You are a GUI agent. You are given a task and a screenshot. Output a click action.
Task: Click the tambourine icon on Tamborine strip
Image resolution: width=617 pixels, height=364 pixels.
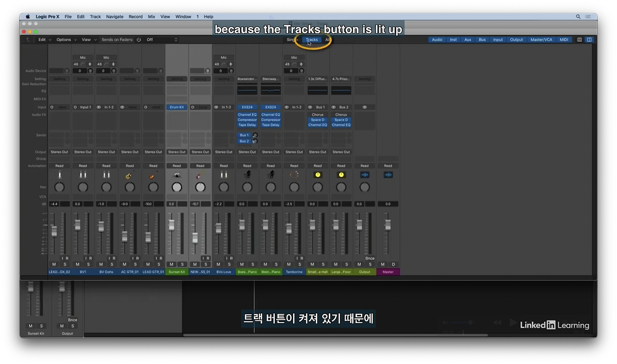(294, 175)
